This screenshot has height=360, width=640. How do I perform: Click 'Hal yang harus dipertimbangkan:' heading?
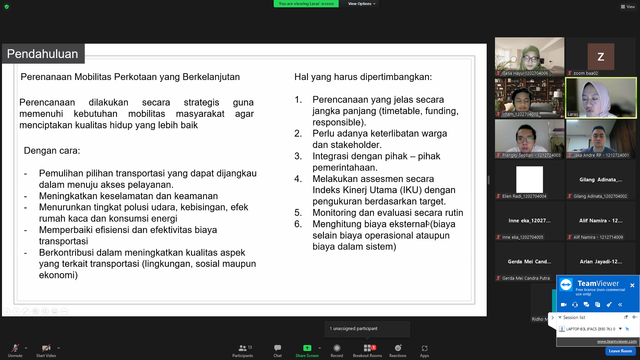pos(363,77)
